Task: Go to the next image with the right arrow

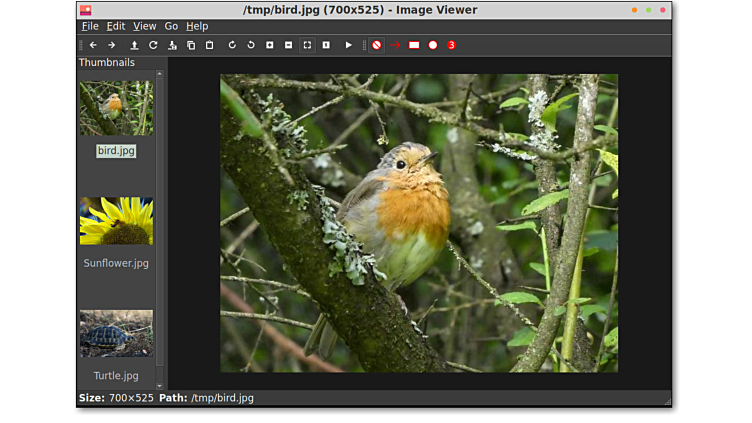Action: tap(111, 45)
